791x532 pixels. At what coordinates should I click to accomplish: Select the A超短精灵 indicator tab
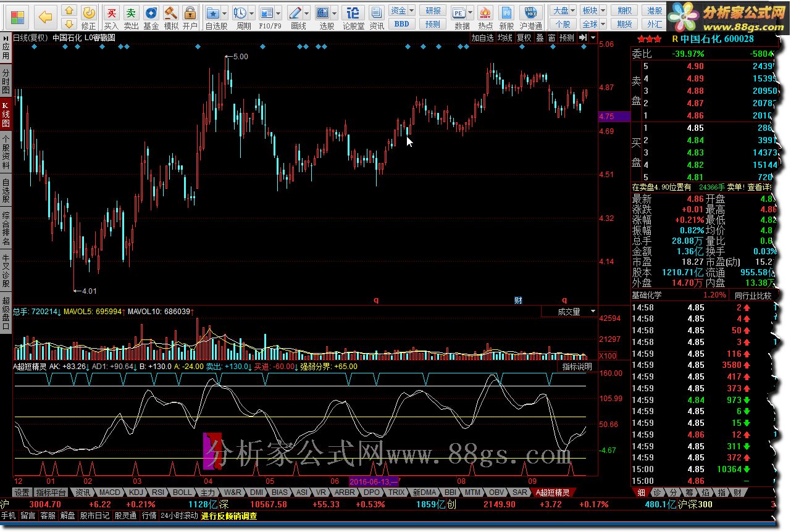coord(553,493)
